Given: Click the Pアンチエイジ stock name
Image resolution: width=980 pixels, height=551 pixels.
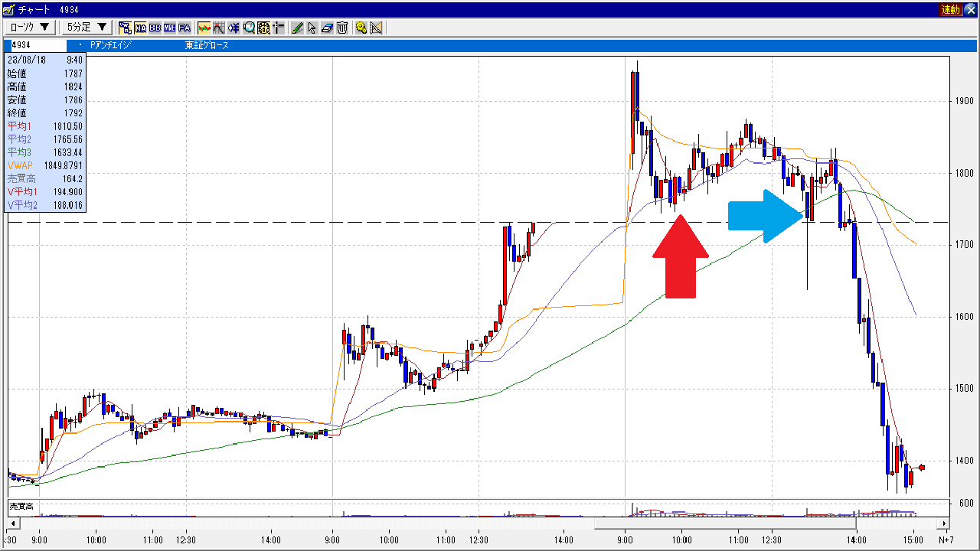Looking at the screenshot, I should (x=110, y=45).
